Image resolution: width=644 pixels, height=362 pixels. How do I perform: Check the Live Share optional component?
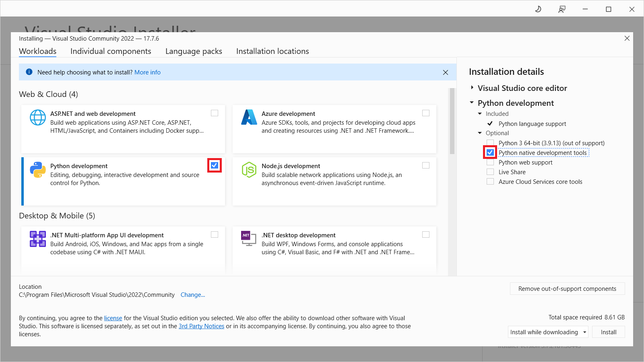pos(490,172)
